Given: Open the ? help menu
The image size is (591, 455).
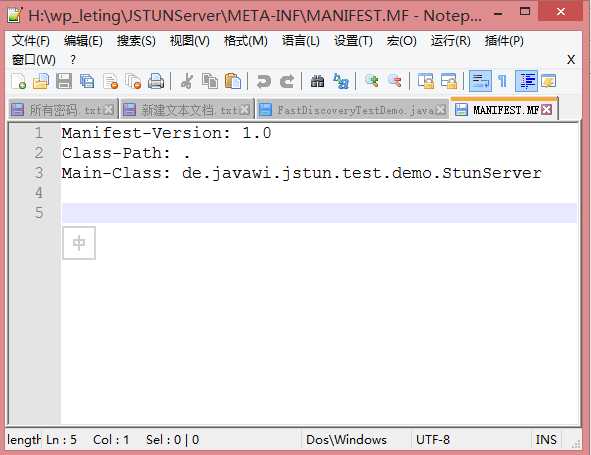Looking at the screenshot, I should [x=73, y=60].
